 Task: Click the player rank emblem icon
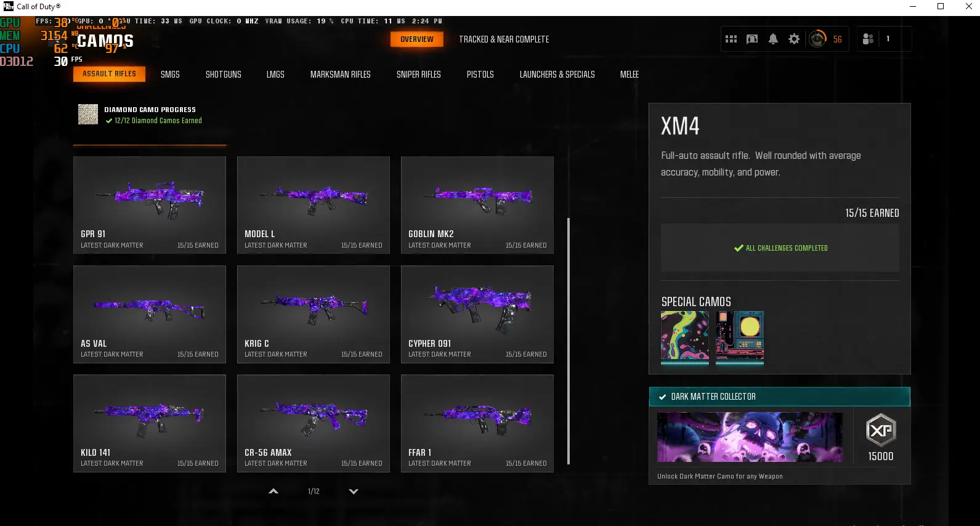(x=817, y=39)
